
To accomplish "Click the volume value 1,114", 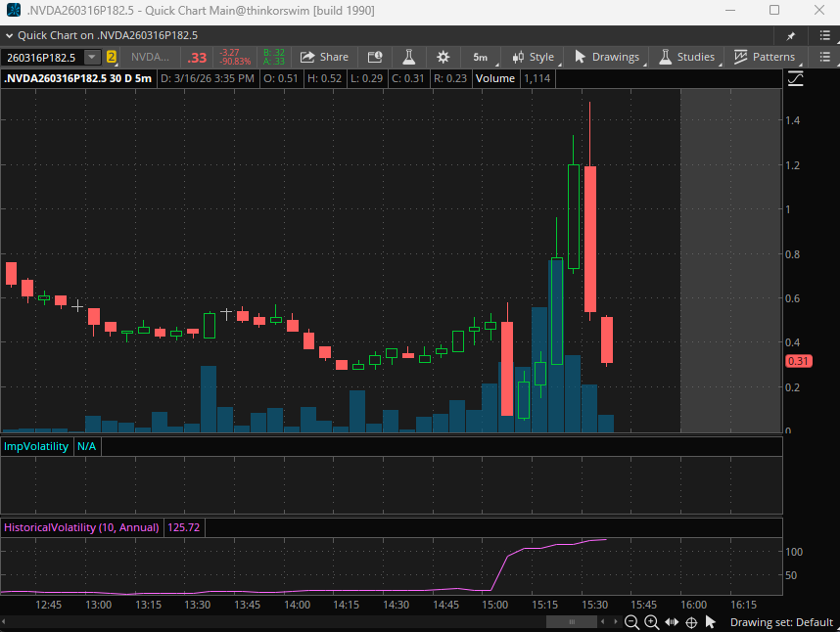I will point(537,78).
